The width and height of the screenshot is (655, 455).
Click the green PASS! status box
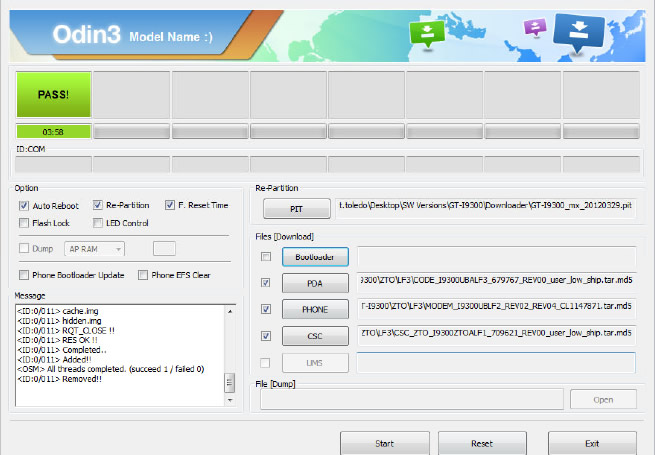pos(53,94)
